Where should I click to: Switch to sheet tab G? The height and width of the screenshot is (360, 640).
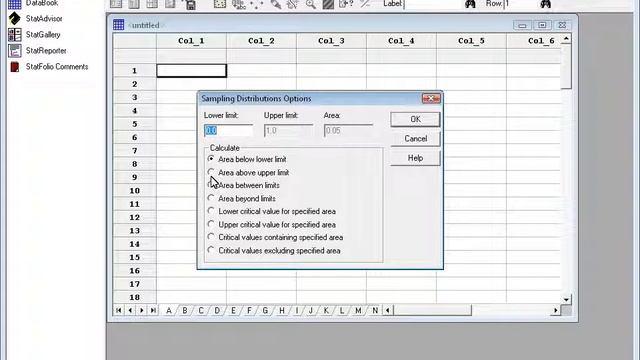pyautogui.click(x=265, y=311)
